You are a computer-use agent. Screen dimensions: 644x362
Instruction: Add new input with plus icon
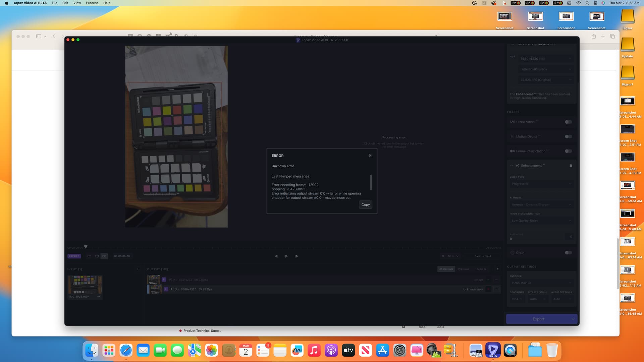(138, 269)
